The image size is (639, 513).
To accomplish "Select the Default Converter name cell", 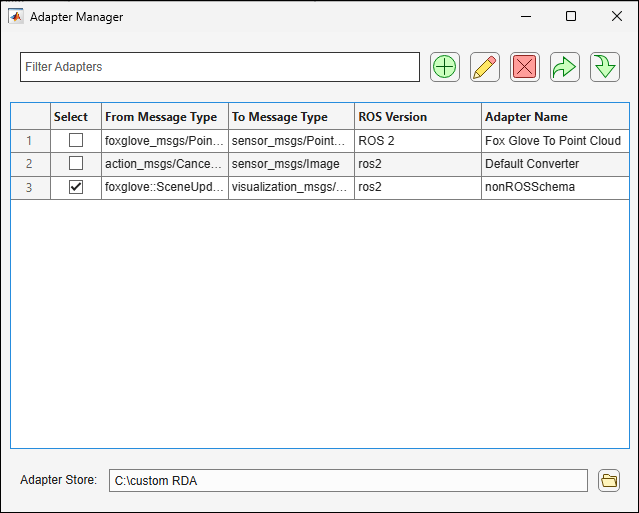I will pyautogui.click(x=555, y=164).
